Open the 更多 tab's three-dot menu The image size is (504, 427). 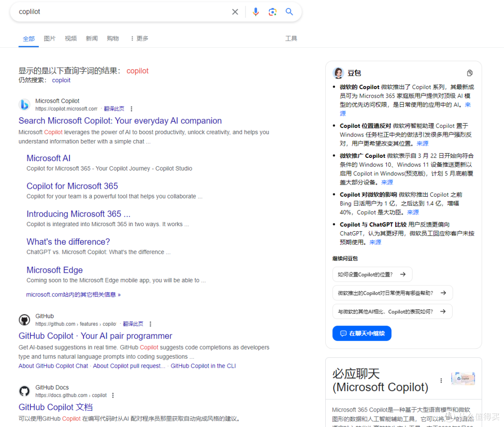[x=132, y=39]
